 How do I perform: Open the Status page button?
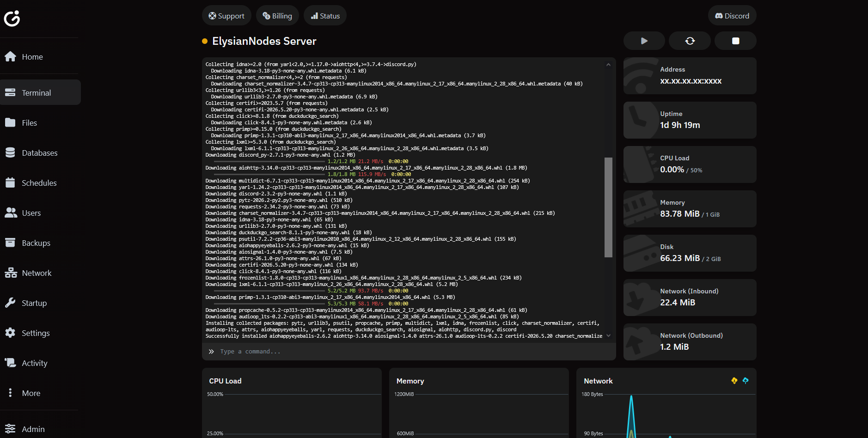click(325, 16)
